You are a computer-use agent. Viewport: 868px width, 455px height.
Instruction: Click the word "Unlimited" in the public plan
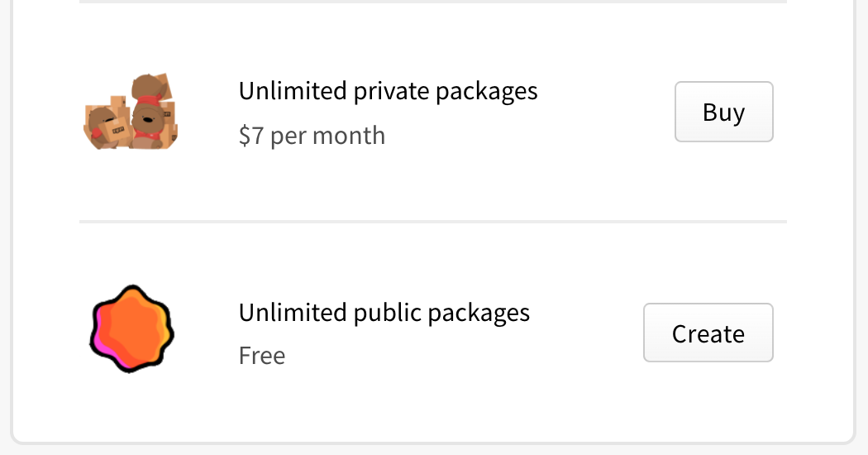click(x=293, y=313)
